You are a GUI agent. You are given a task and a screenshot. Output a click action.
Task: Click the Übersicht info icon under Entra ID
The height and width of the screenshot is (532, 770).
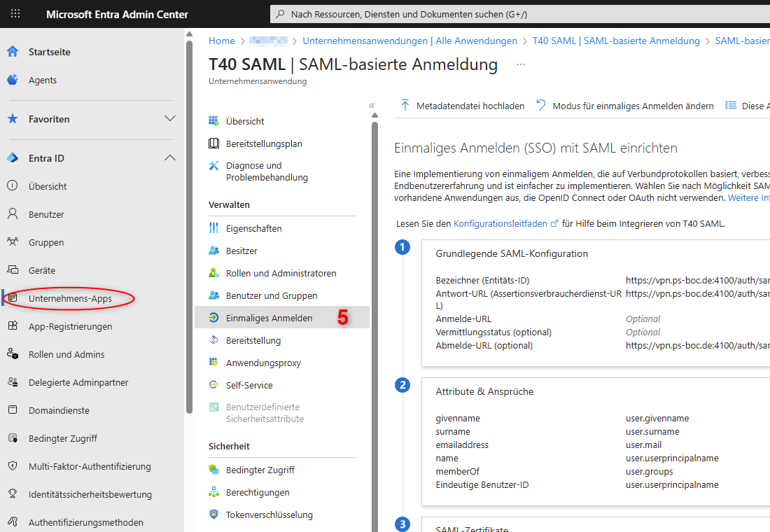tap(13, 185)
